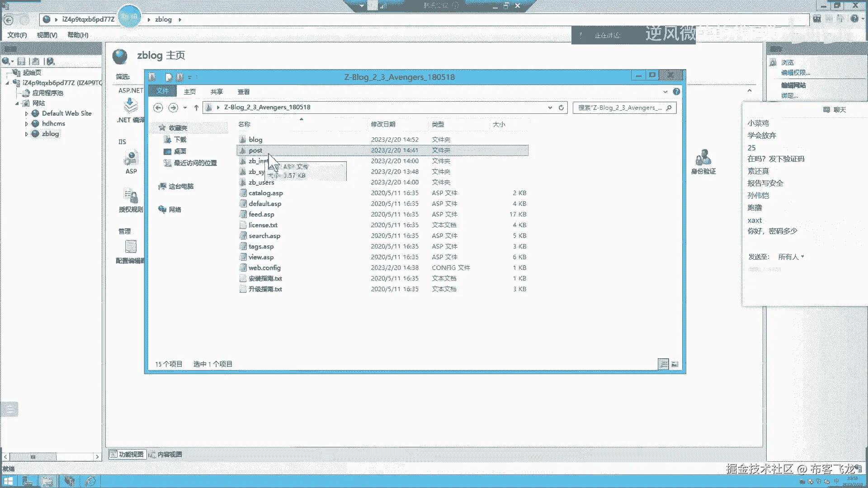Click the Windows Start button
868x488 pixels.
click(x=8, y=481)
